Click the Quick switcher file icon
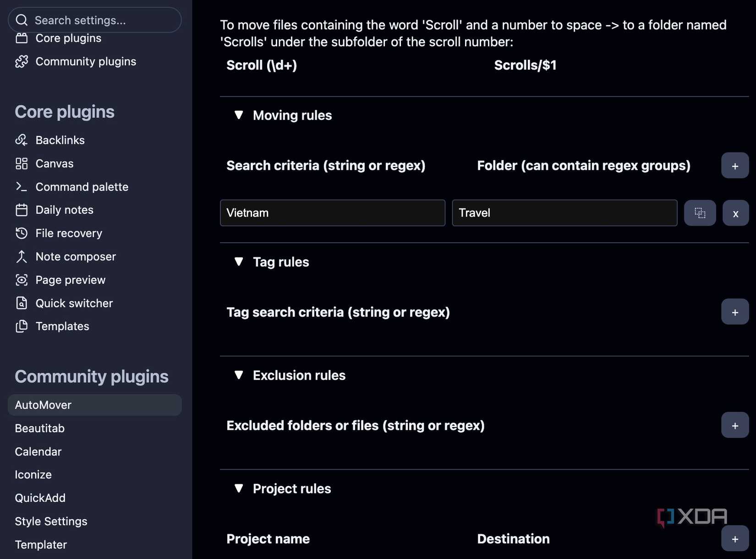Image resolution: width=756 pixels, height=559 pixels. click(22, 303)
